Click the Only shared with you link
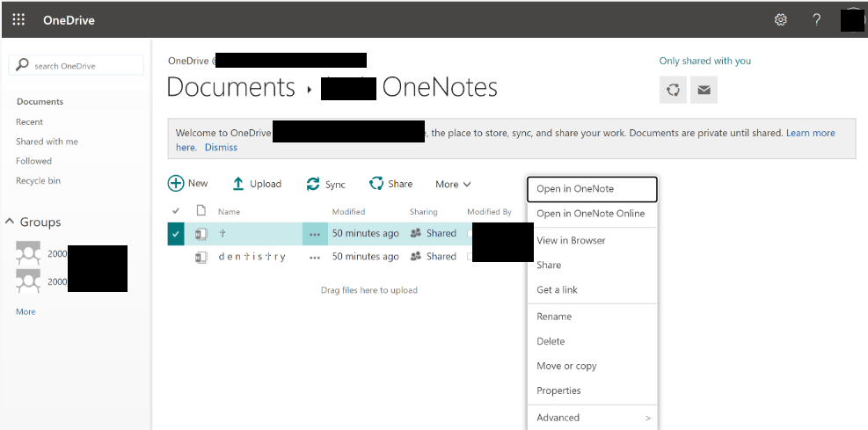The width and height of the screenshot is (868, 430). pyautogui.click(x=704, y=61)
